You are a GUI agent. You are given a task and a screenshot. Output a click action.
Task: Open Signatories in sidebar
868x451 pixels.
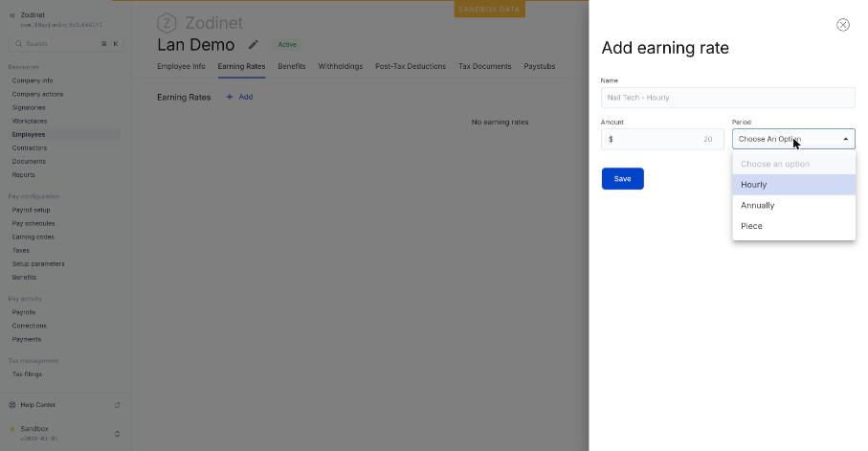click(x=29, y=107)
